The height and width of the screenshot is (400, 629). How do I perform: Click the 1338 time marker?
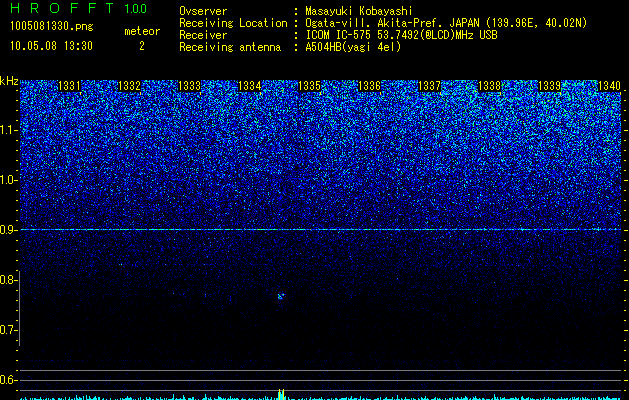click(x=490, y=86)
